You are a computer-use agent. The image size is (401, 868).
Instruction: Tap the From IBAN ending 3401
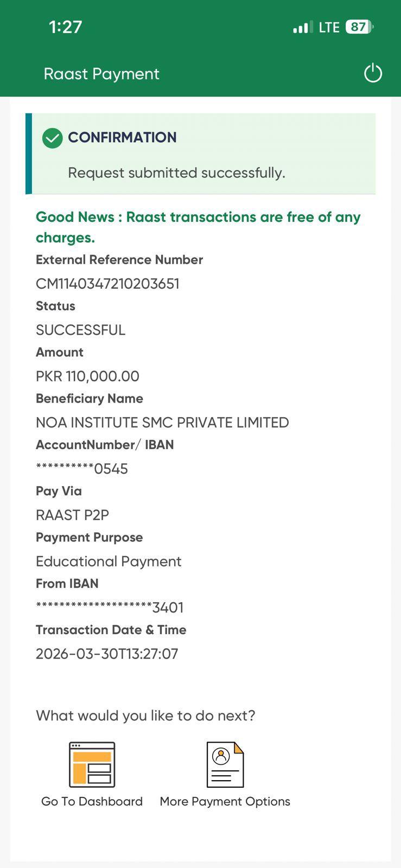click(x=110, y=608)
